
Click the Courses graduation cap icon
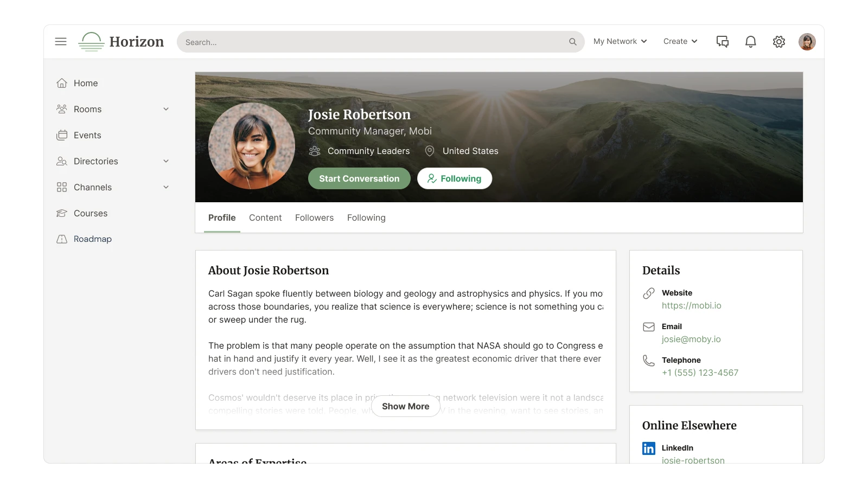coord(62,213)
